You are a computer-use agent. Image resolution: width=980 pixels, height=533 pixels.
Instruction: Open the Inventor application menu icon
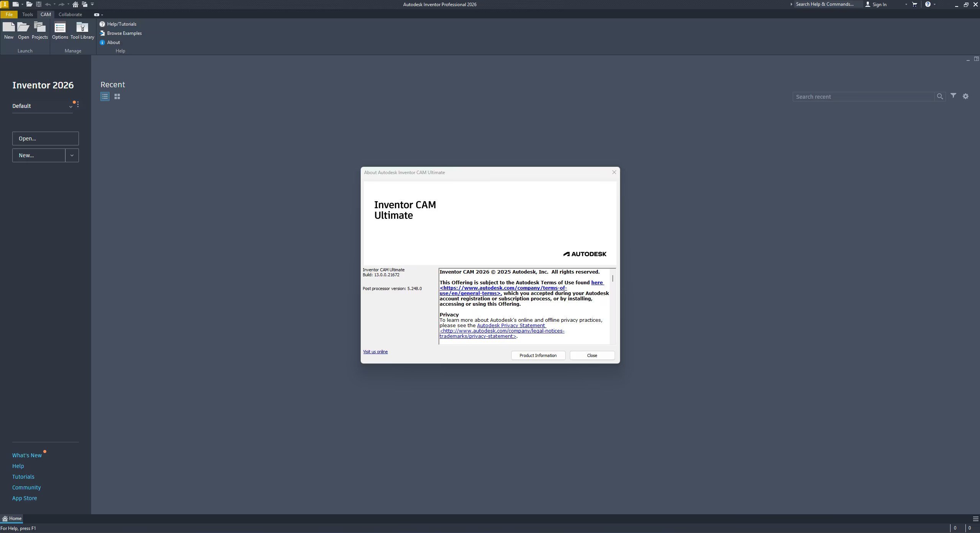[4, 4]
